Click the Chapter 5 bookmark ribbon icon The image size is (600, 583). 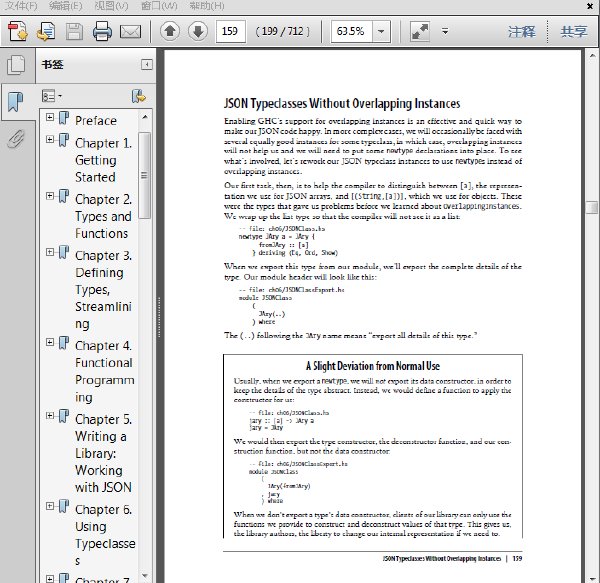click(x=64, y=416)
